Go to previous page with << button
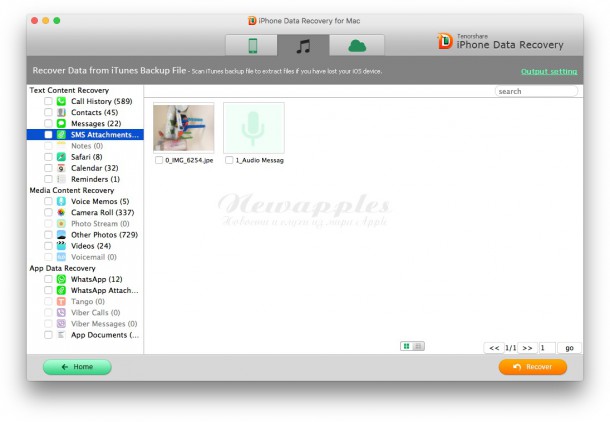The image size is (610, 422). (494, 348)
